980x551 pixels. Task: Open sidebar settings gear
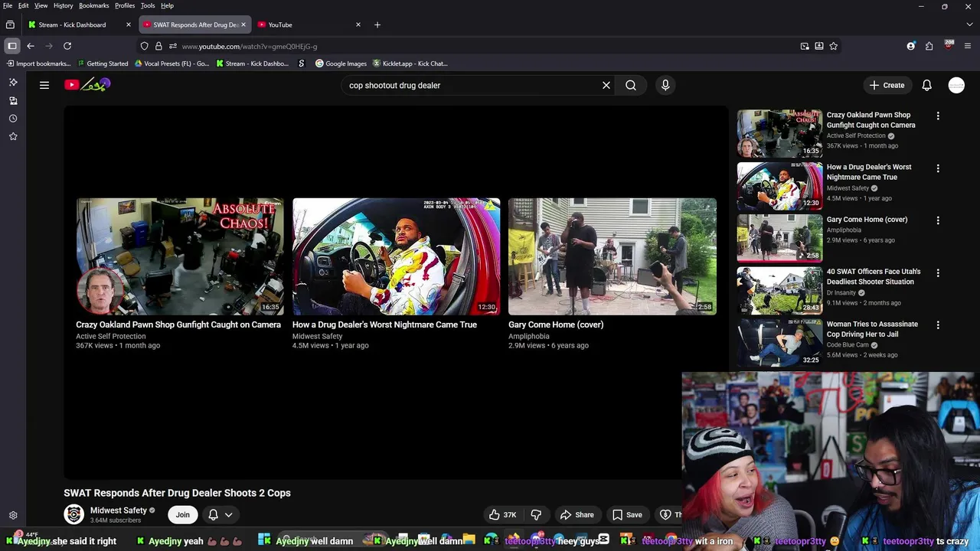point(13,516)
